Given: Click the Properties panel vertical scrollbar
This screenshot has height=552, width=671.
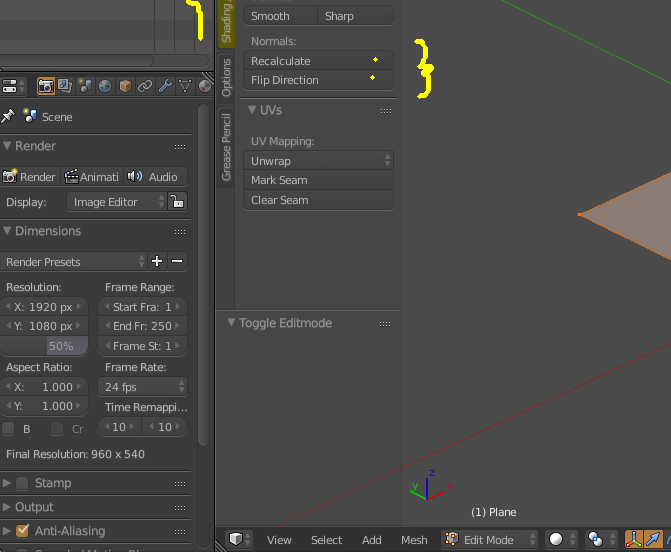Looking at the screenshot, I should pyautogui.click(x=203, y=276).
